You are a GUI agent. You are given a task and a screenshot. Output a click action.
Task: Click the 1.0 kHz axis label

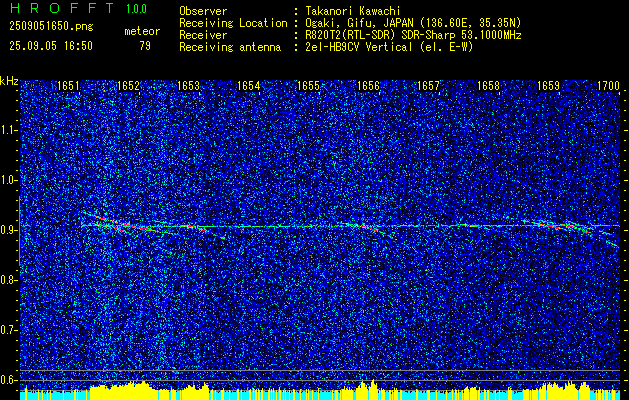point(8,180)
